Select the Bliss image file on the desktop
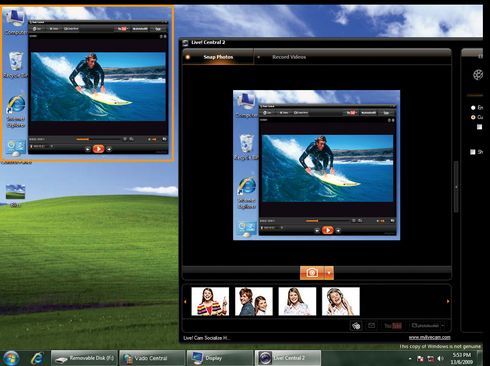Viewport: 490px width, 366px height. (x=15, y=196)
